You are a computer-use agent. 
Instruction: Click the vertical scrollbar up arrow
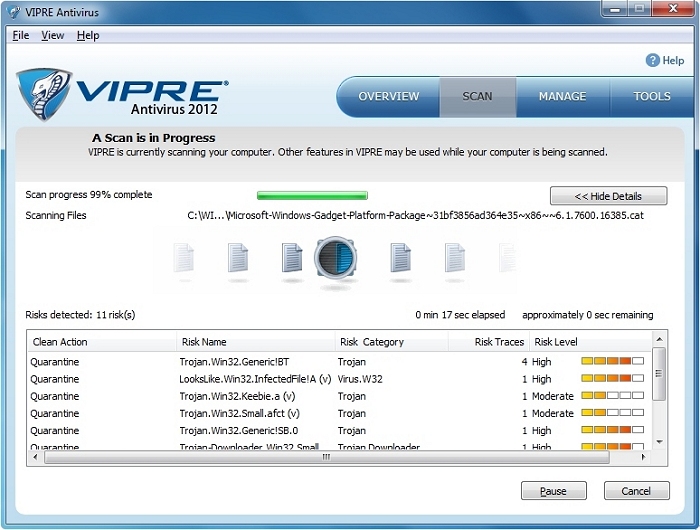[659, 339]
